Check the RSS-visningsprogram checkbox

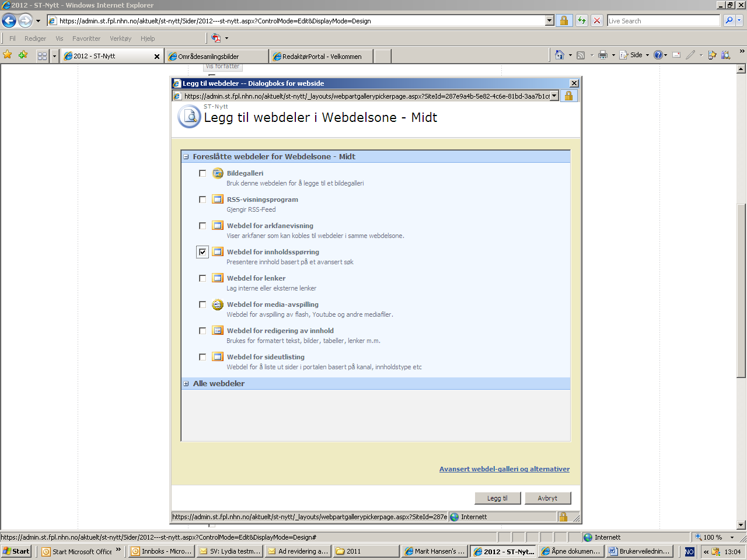(x=203, y=199)
